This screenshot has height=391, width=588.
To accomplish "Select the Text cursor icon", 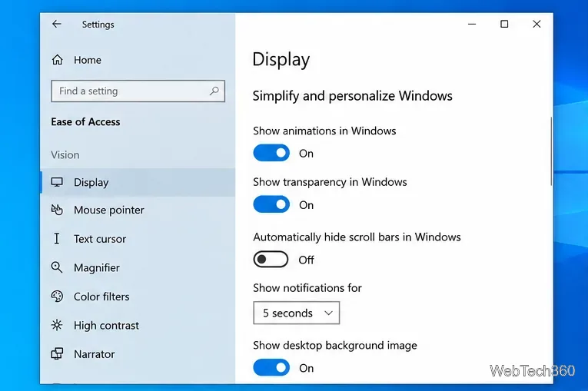I will [57, 238].
